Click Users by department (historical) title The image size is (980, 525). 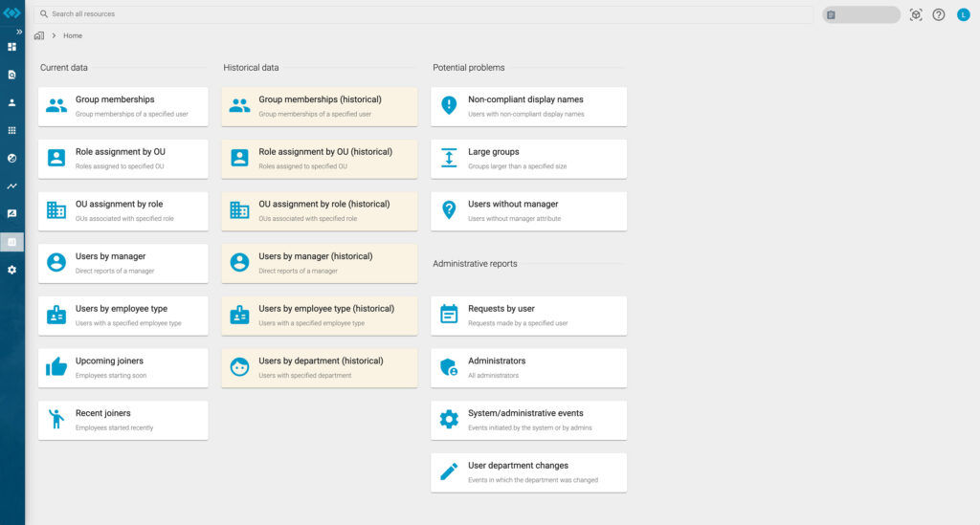322,361
